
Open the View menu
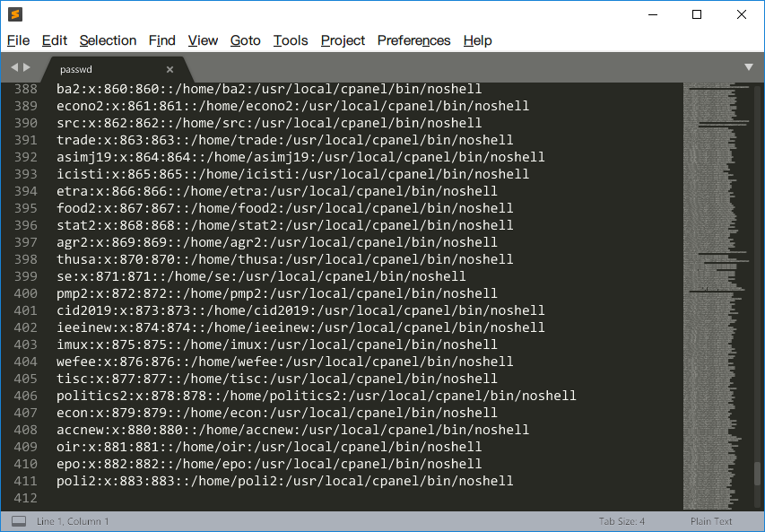203,40
